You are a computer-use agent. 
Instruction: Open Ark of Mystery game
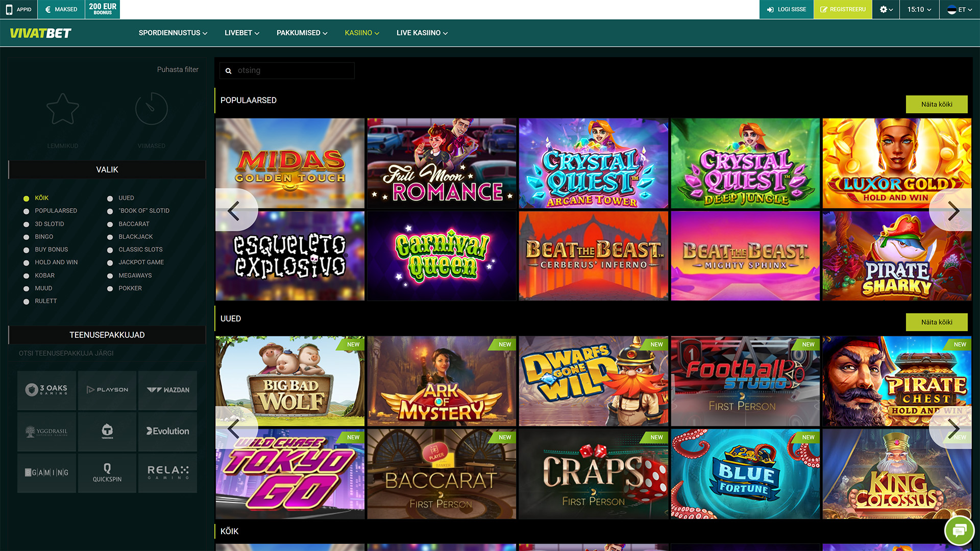pyautogui.click(x=442, y=381)
